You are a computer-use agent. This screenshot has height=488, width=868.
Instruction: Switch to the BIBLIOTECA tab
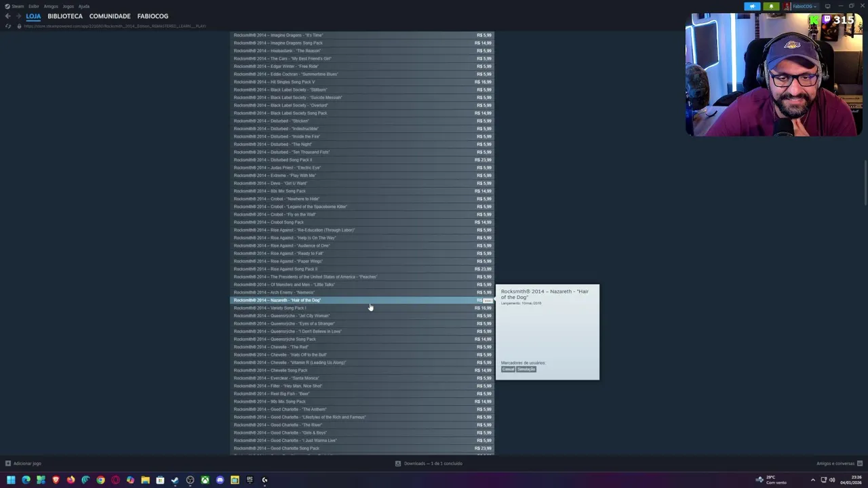point(65,16)
